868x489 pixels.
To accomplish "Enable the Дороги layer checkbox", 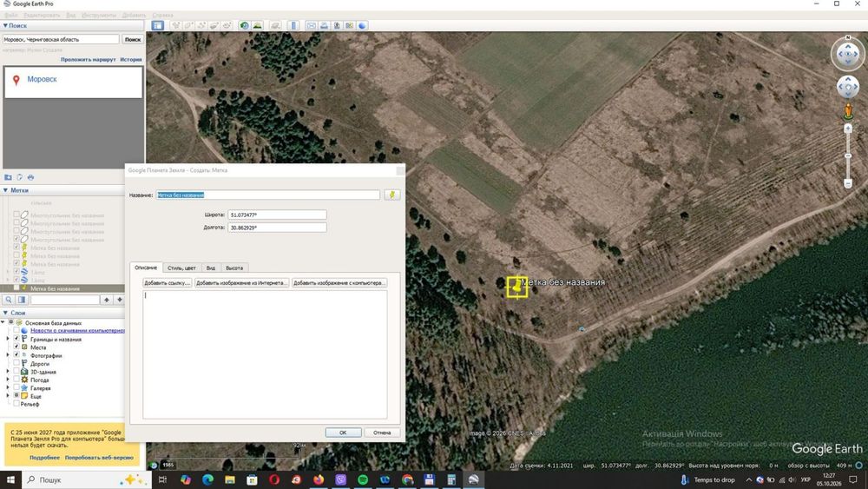I will pyautogui.click(x=16, y=363).
